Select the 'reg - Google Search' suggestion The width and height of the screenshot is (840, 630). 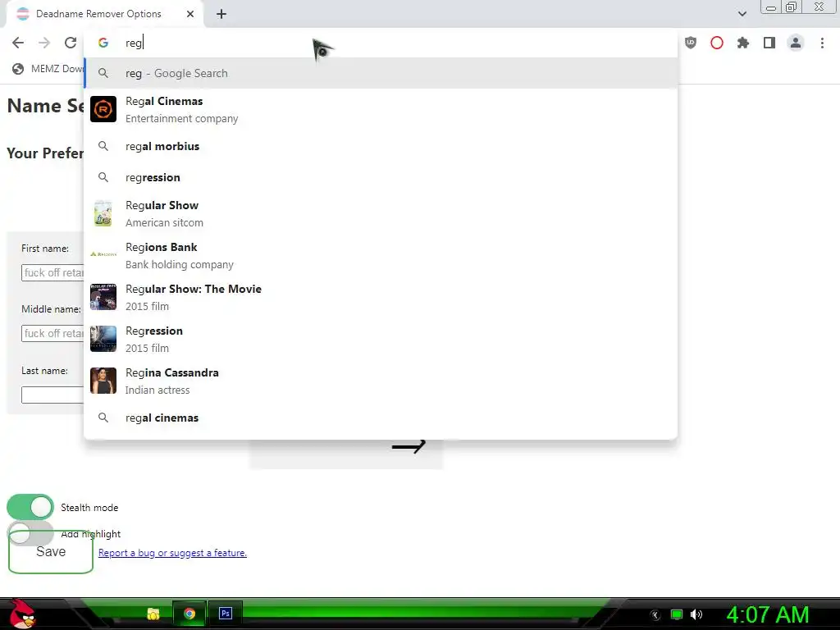pos(381,73)
